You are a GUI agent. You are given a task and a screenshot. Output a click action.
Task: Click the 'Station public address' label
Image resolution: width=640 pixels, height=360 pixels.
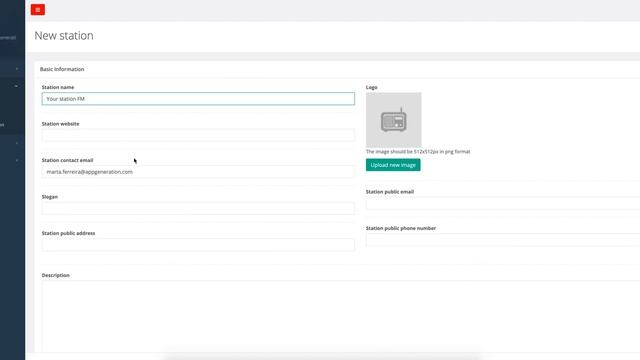click(69, 233)
